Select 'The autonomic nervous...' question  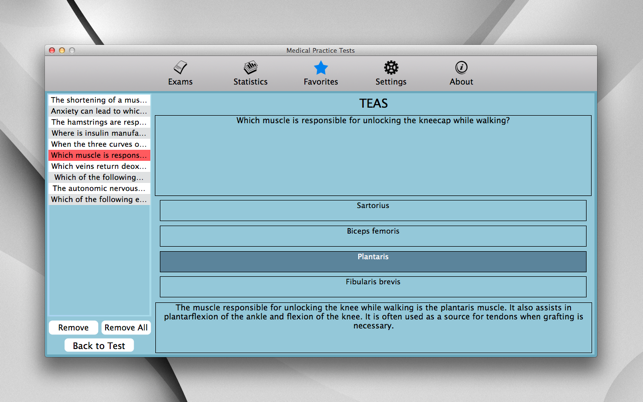(99, 189)
